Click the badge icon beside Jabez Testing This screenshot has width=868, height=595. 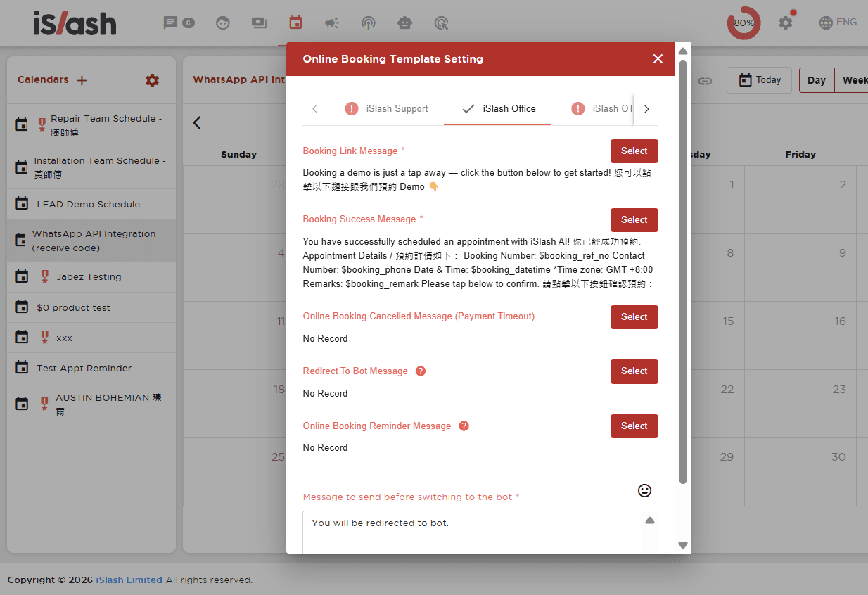(x=44, y=277)
